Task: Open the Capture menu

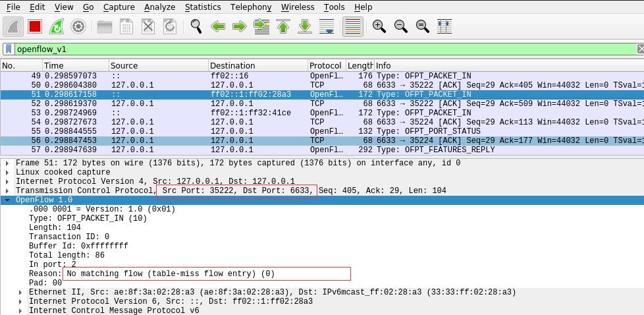Action: click(x=119, y=7)
